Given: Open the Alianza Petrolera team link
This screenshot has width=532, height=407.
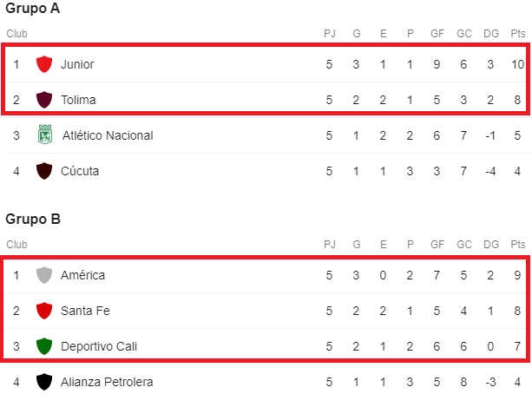Looking at the screenshot, I should tap(108, 382).
